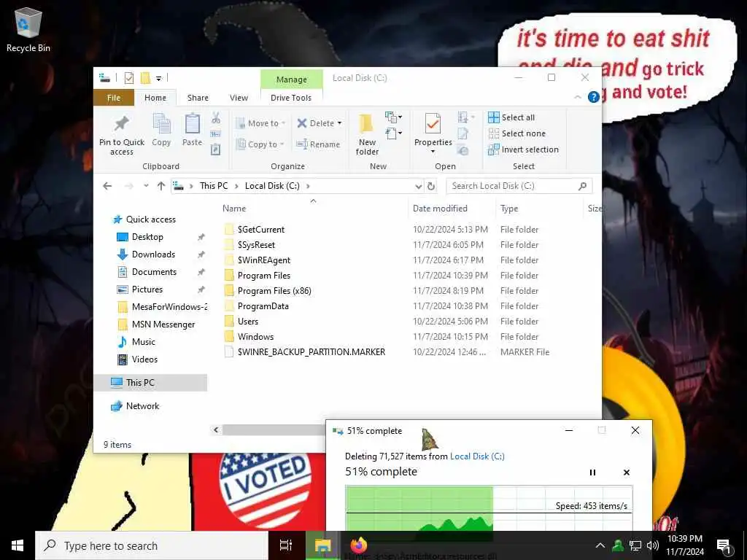Click Select none in the ribbon

tap(517, 133)
